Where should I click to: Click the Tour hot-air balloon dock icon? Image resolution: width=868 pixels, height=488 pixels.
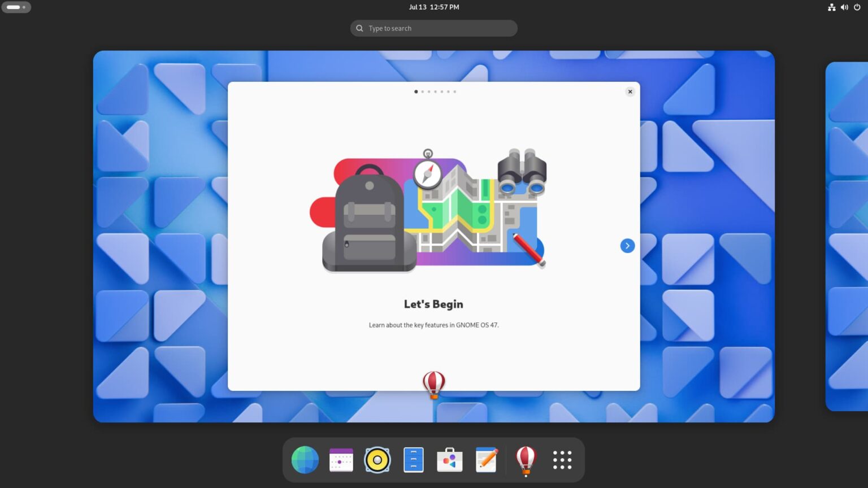coord(525,460)
